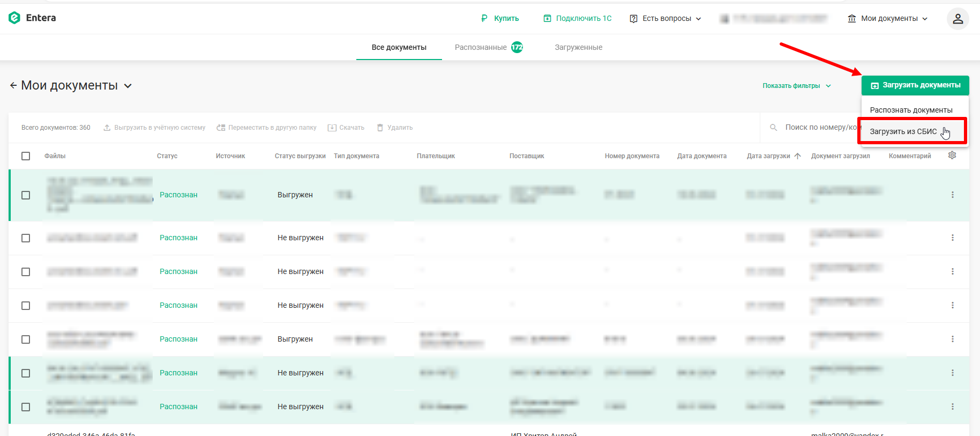Open three-dot menu for sixth document row

point(953,373)
